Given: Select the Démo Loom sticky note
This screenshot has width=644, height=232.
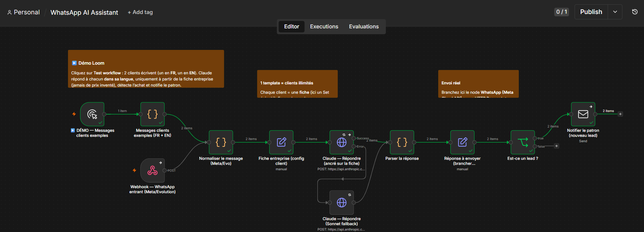Looking at the screenshot, I should [x=146, y=69].
